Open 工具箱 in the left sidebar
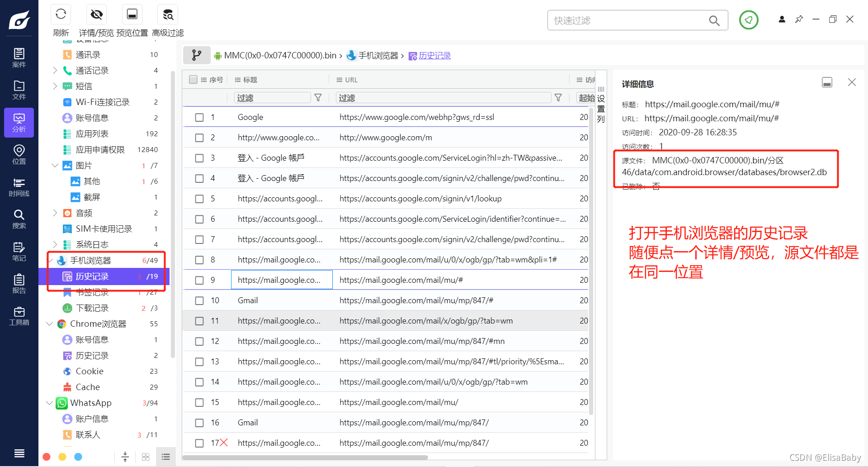Viewport: 868px width, 467px height. 19,316
